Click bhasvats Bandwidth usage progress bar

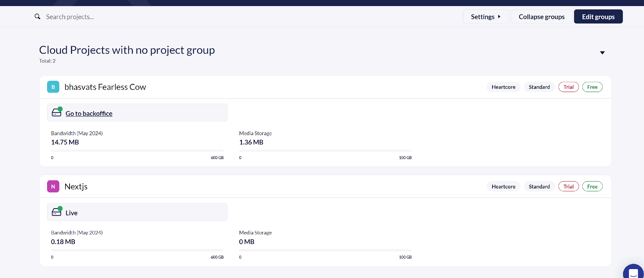click(137, 151)
